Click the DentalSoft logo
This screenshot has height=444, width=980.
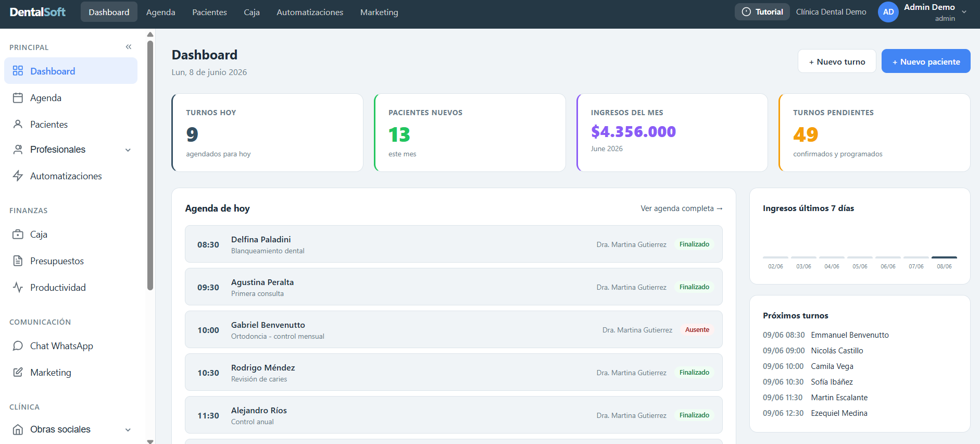(x=37, y=12)
